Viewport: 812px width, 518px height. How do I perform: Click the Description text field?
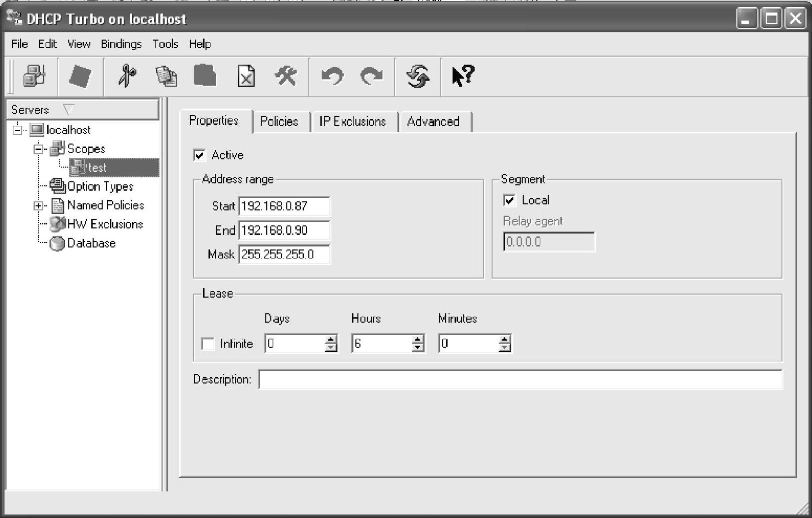pyautogui.click(x=520, y=379)
